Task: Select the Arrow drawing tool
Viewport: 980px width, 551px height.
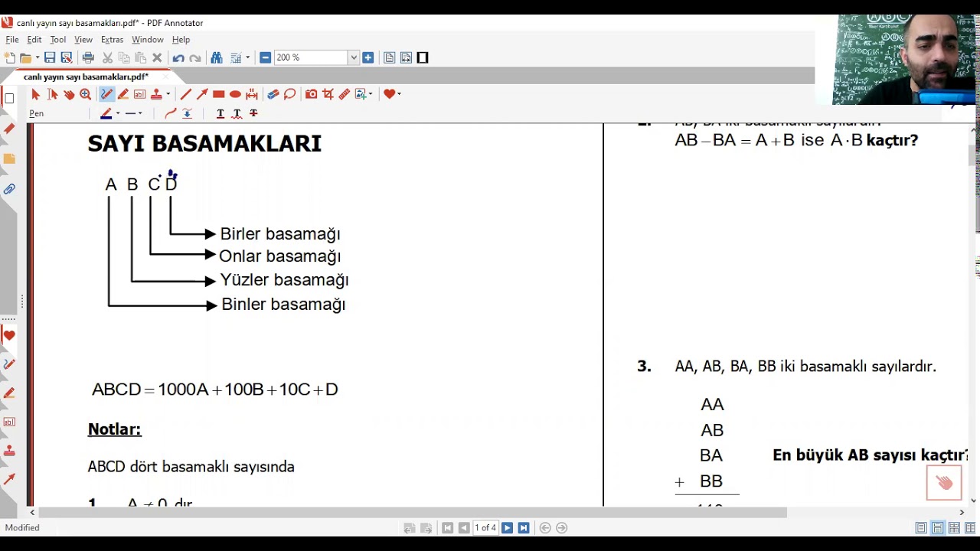Action: (202, 94)
